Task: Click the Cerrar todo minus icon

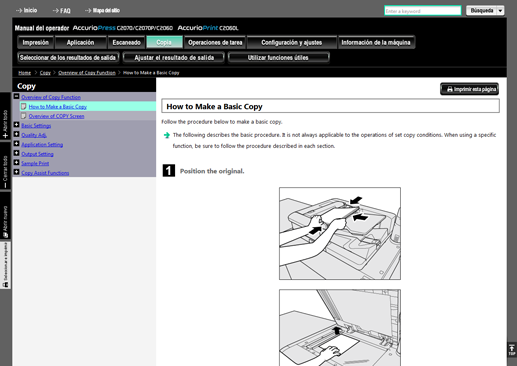Action: pos(5,185)
